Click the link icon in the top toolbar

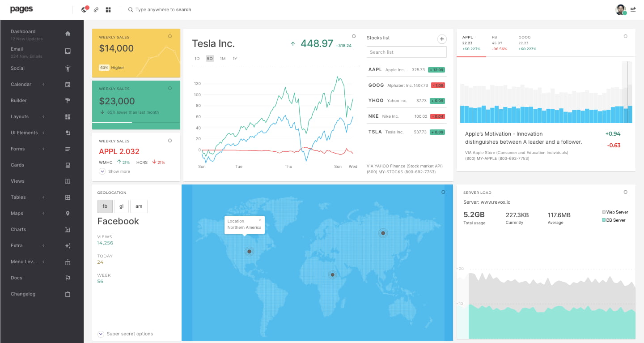96,9
